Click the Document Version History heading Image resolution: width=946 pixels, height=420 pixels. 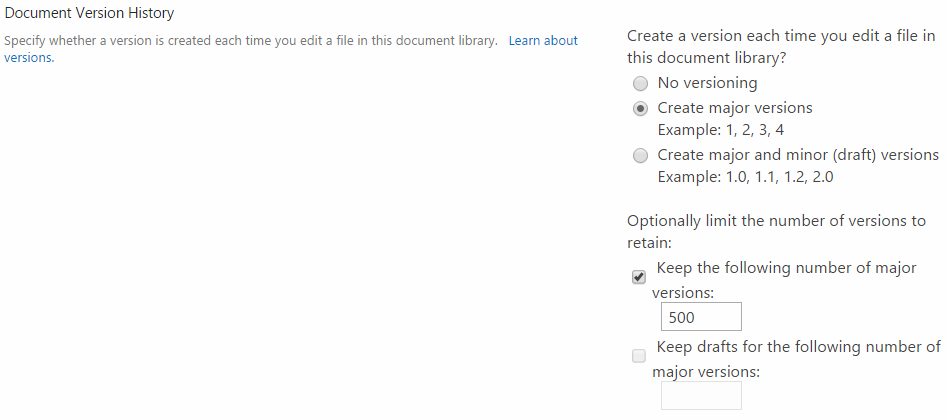tap(89, 13)
